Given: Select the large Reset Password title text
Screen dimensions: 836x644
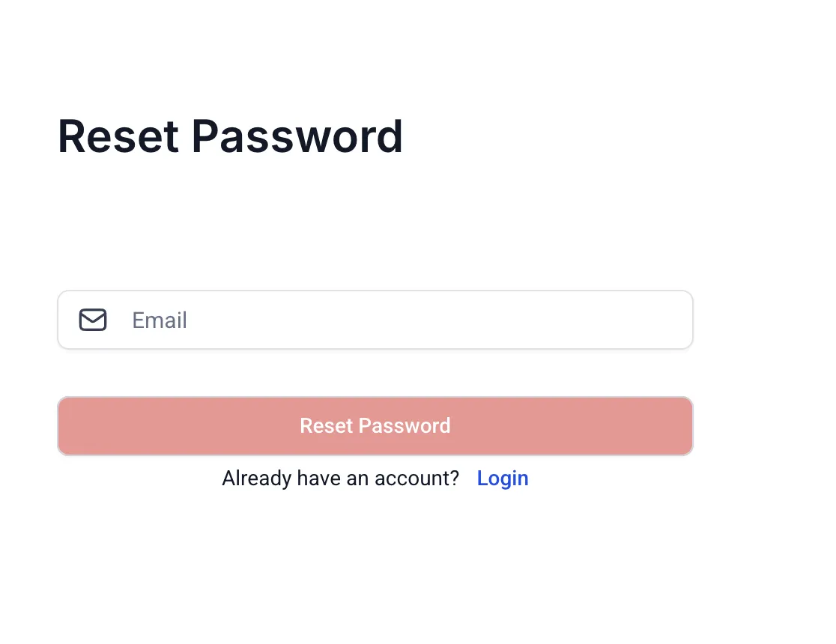Looking at the screenshot, I should tap(230, 136).
